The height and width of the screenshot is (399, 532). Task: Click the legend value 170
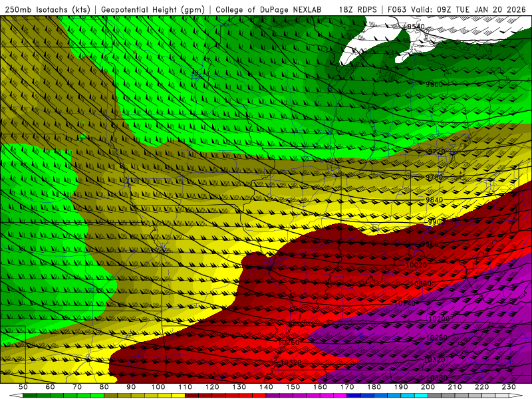point(347,387)
